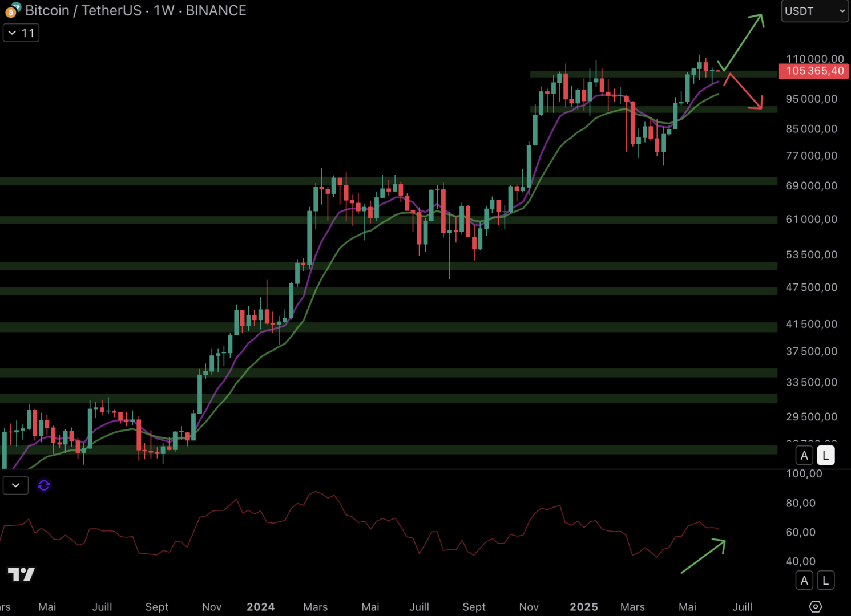Viewport: 851px width, 616px height.
Task: Click the current price label 105 365,40
Action: (x=814, y=71)
